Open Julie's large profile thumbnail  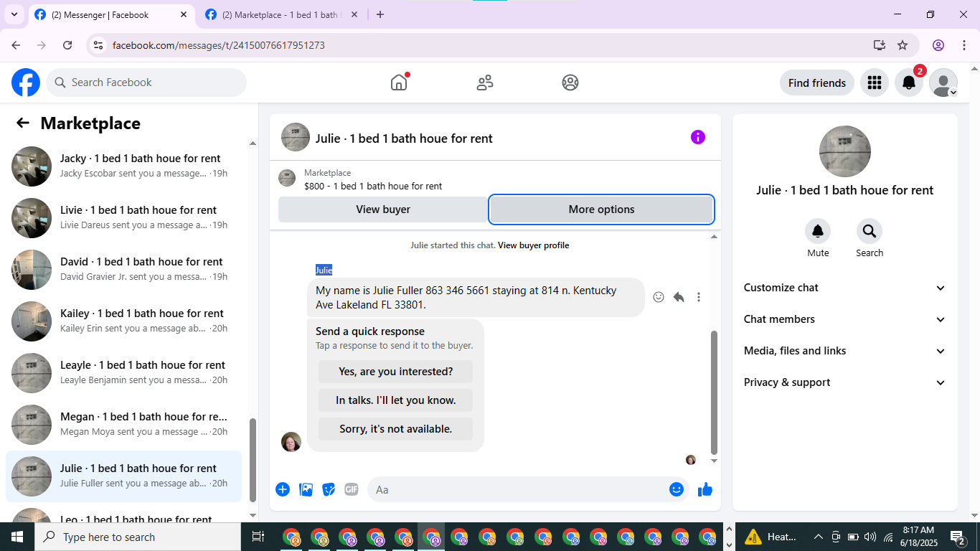coord(845,151)
